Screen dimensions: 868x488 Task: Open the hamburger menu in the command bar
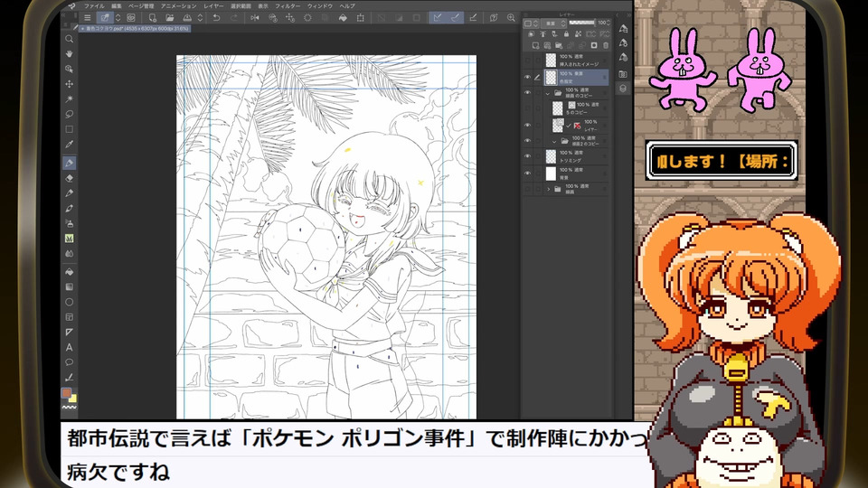[x=87, y=18]
